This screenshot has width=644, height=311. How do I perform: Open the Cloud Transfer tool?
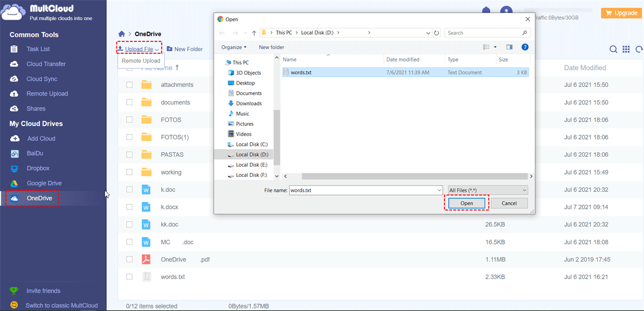pyautogui.click(x=46, y=64)
